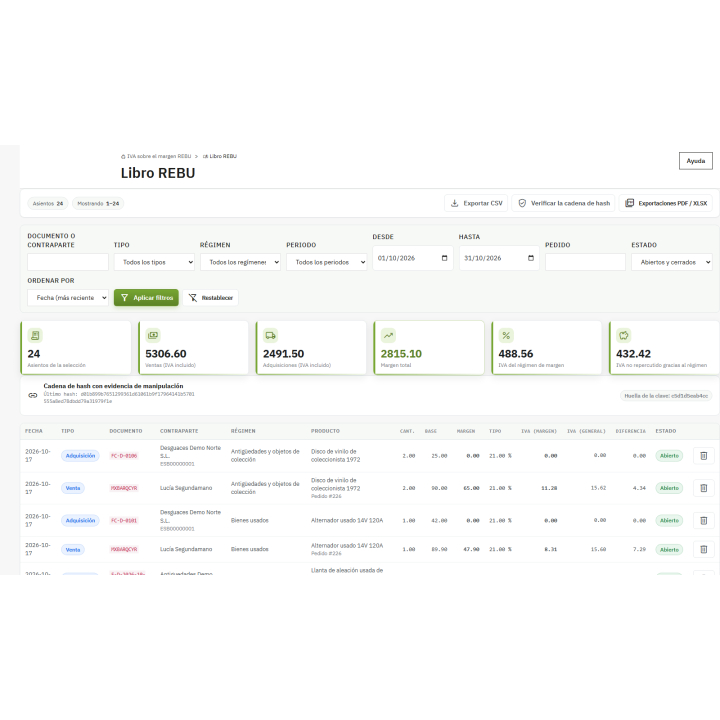Open the Estado dropdown (Abiertos y cerrados)
The image size is (720, 720).
tap(671, 262)
